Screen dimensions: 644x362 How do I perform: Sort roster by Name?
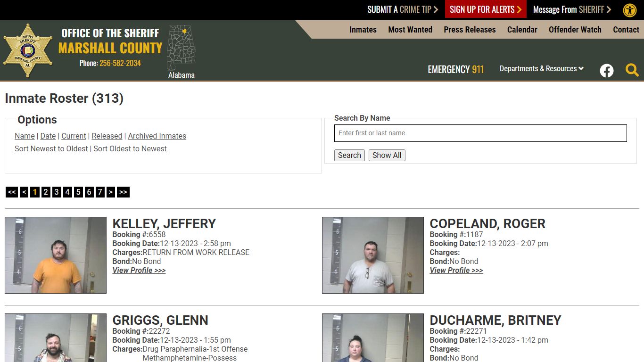coord(25,136)
